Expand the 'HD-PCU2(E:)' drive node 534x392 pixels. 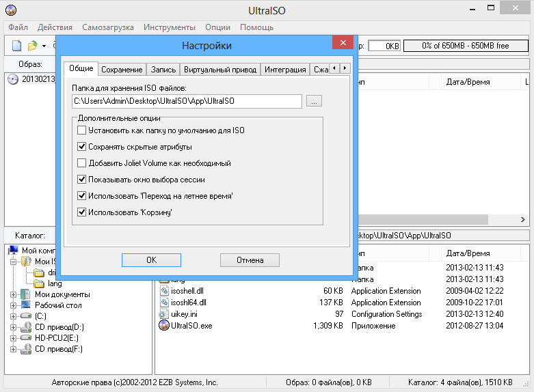coord(13,338)
